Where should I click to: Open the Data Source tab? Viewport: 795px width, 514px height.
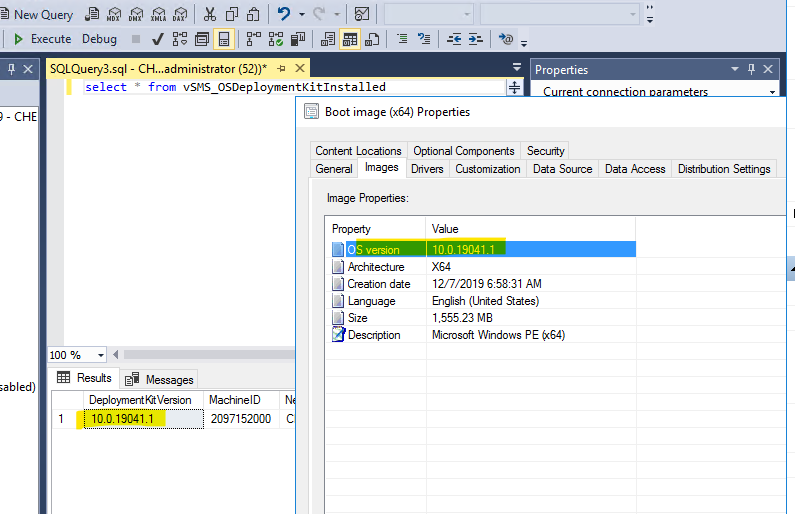pyautogui.click(x=562, y=169)
